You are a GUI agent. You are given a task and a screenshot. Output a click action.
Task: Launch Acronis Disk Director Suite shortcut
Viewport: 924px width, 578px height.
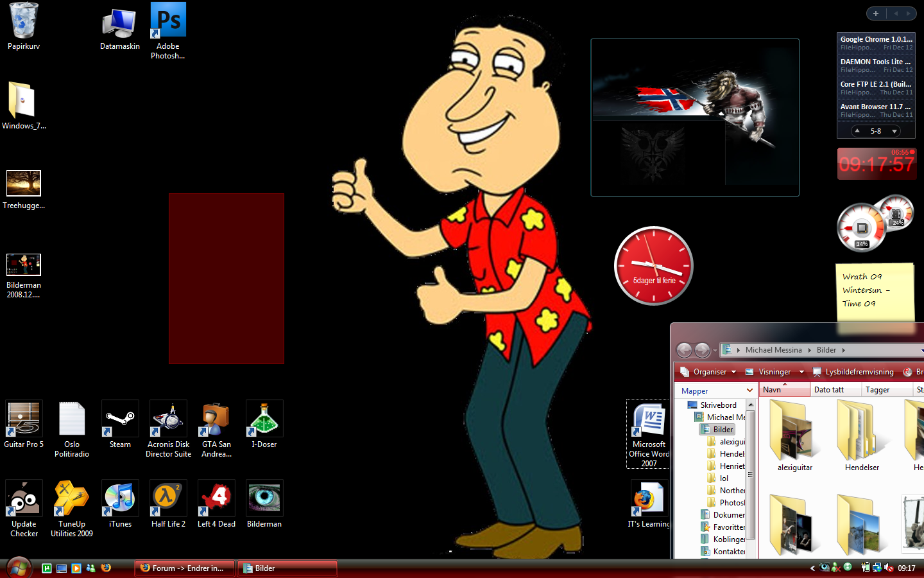pyautogui.click(x=168, y=429)
